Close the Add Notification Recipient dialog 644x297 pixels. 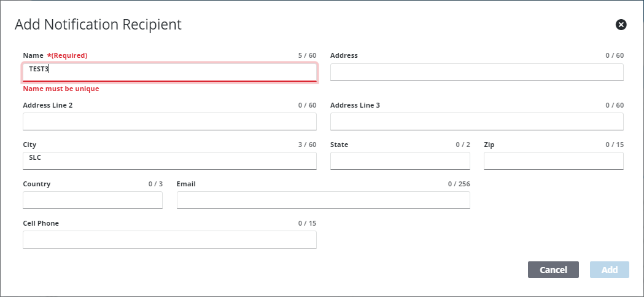tap(621, 25)
